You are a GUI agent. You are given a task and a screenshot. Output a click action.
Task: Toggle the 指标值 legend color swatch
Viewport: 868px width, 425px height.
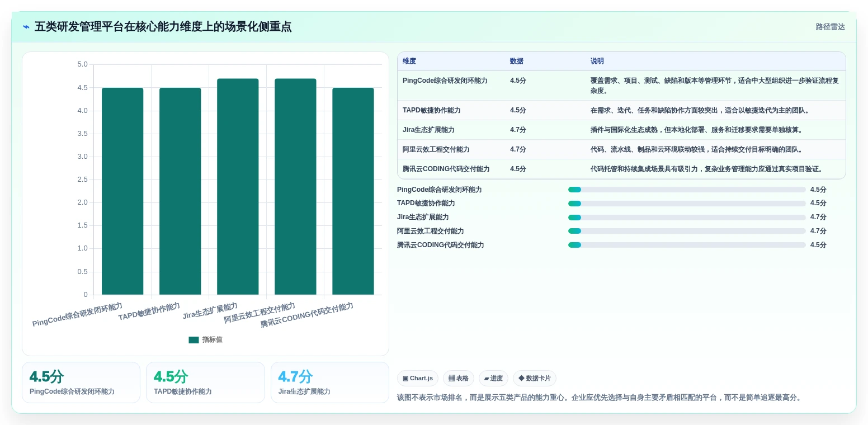click(x=194, y=340)
